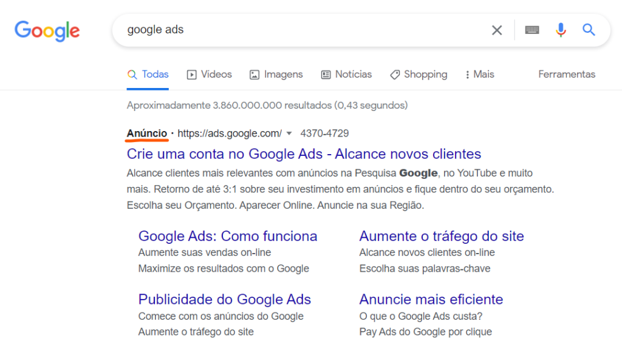This screenshot has height=364, width=622.
Task: Open 'Crie uma conta no Google Ads' ad
Action: point(304,154)
